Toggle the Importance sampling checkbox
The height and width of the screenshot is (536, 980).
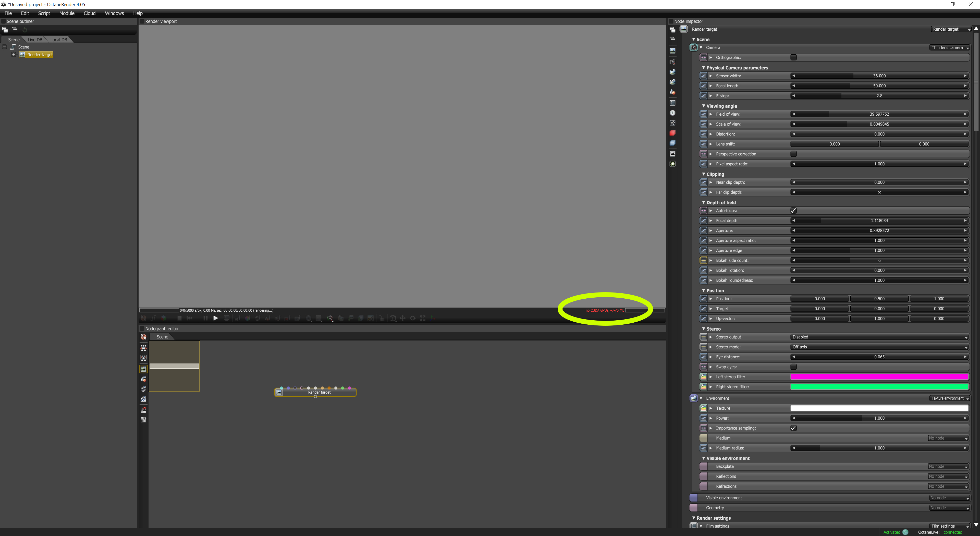[794, 428]
